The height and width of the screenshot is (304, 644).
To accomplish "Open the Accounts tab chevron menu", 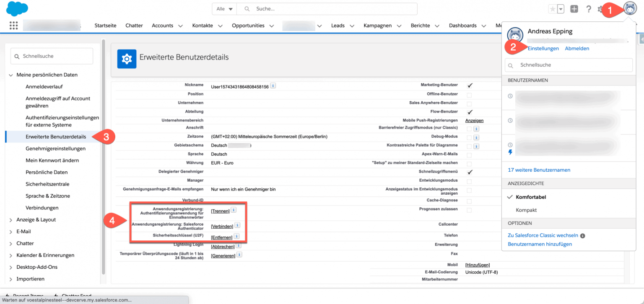I will click(180, 25).
